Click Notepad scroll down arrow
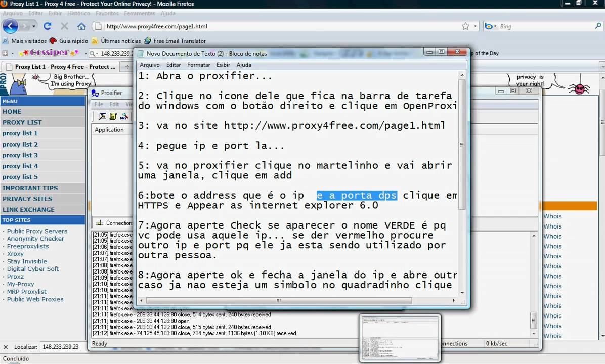 462,293
